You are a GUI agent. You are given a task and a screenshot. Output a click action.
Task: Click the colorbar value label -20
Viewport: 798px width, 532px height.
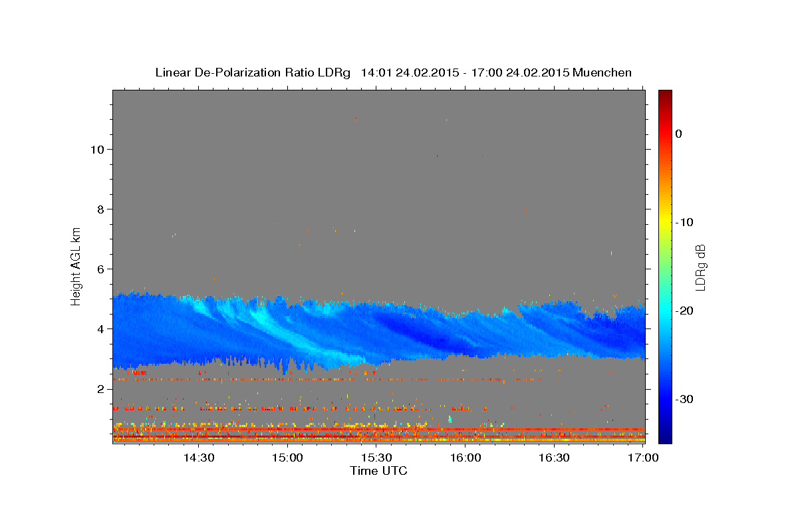coord(685,311)
